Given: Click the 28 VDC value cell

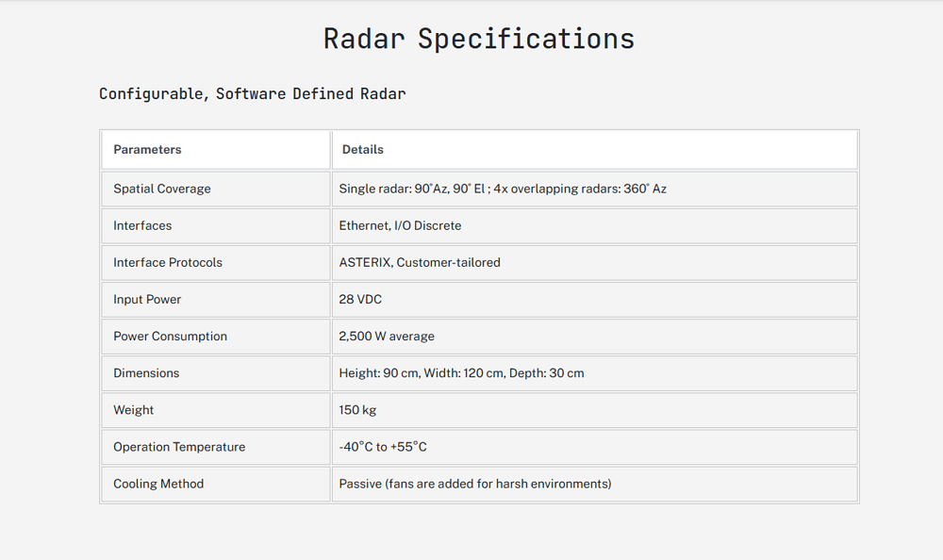Looking at the screenshot, I should tap(360, 299).
